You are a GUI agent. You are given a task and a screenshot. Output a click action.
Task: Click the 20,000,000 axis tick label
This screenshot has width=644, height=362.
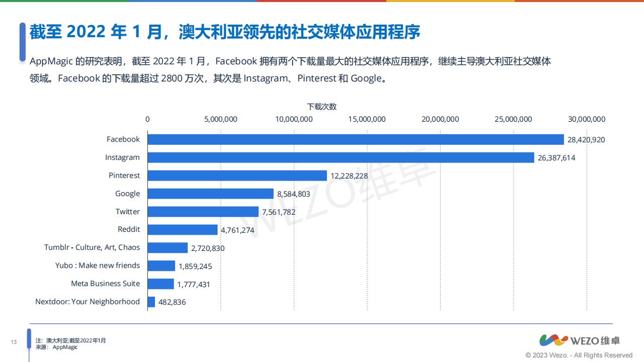(x=440, y=119)
